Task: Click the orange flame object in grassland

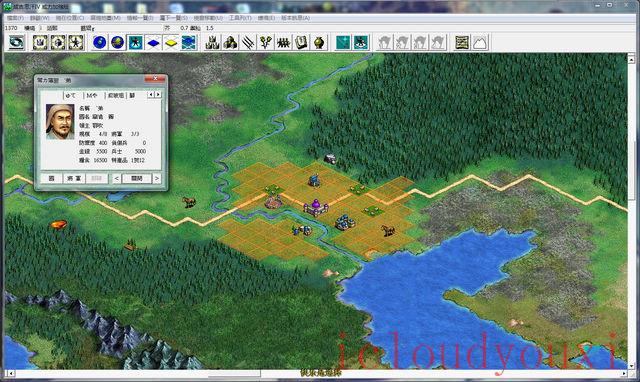Action: (58, 224)
